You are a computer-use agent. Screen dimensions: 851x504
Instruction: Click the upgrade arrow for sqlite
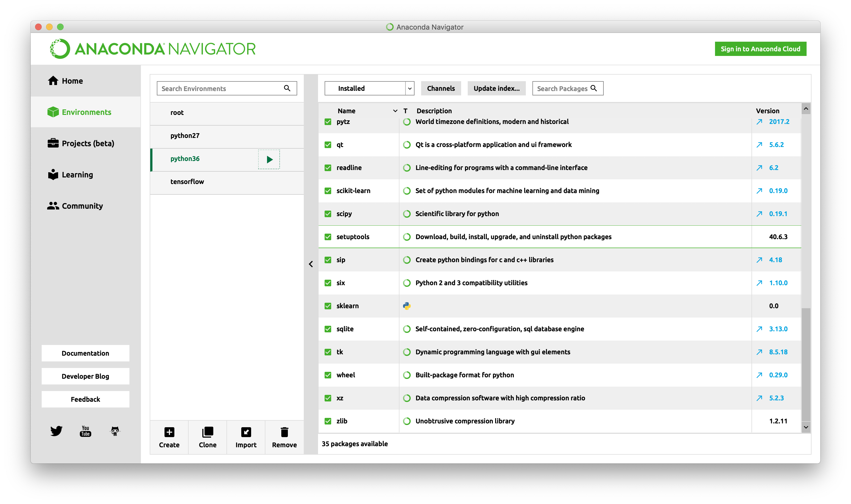click(x=759, y=329)
